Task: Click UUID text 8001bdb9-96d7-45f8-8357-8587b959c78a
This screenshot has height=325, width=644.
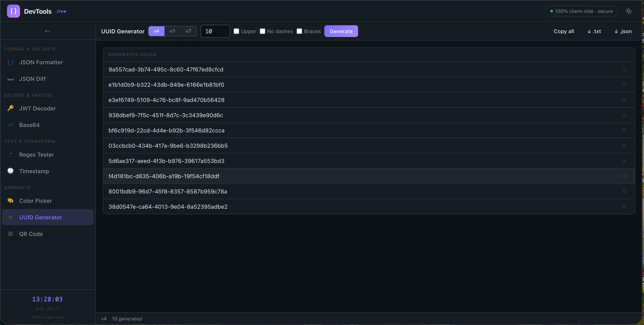Action: (x=168, y=191)
